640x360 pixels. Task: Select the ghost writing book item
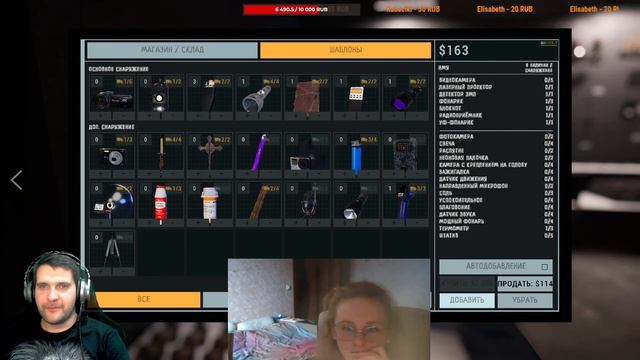[x=307, y=97]
